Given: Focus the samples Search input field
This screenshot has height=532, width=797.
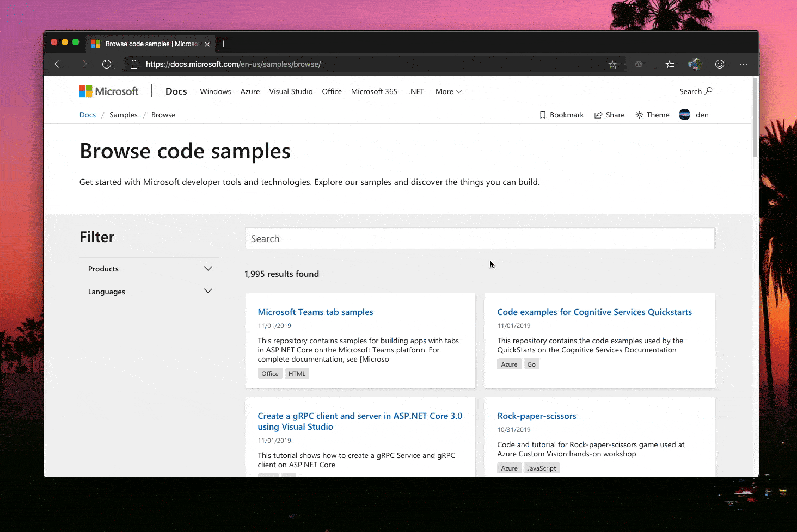Looking at the screenshot, I should pyautogui.click(x=480, y=239).
